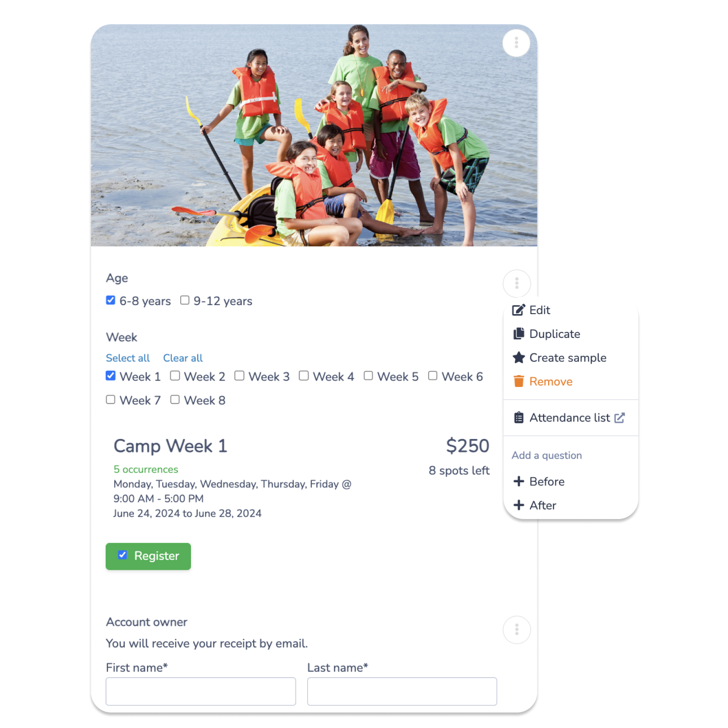Click the plus icon next to After

coord(519,505)
